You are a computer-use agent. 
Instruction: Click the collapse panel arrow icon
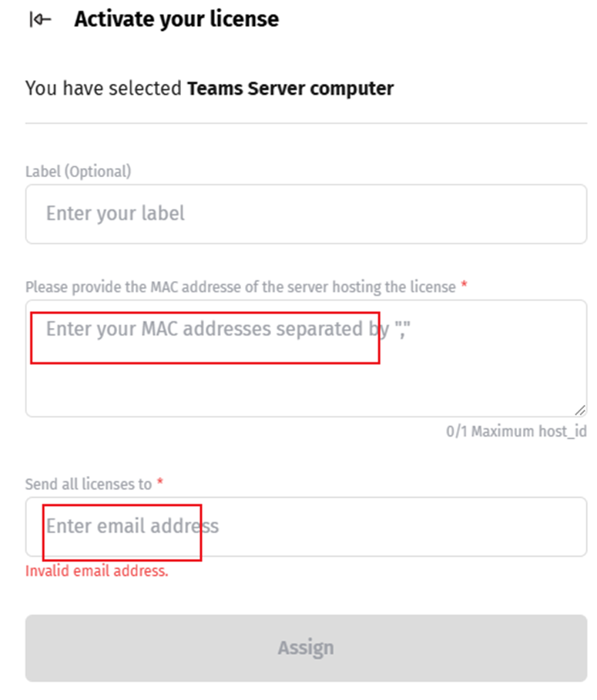[40, 20]
